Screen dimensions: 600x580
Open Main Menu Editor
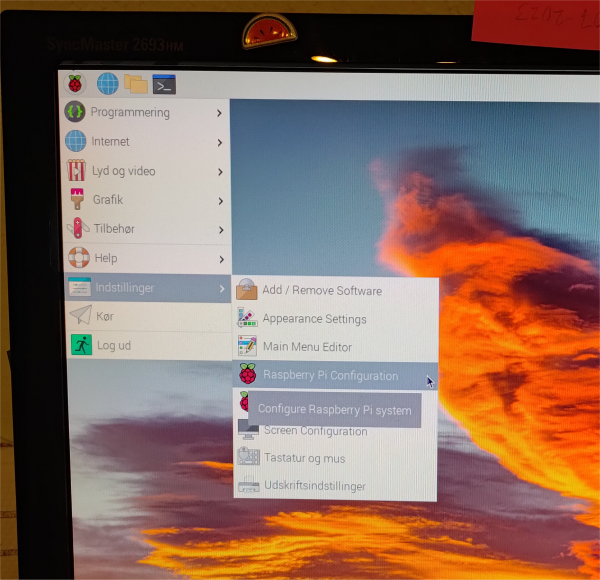tap(307, 347)
